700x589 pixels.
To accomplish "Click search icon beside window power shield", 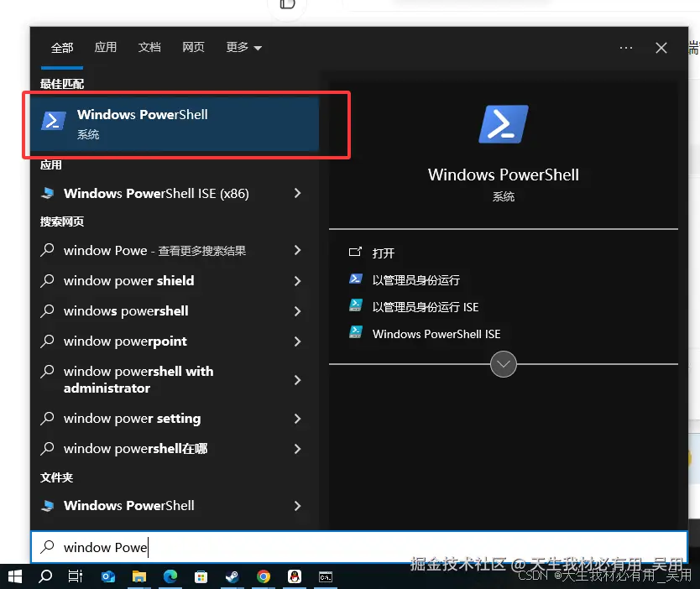I will [x=47, y=280].
